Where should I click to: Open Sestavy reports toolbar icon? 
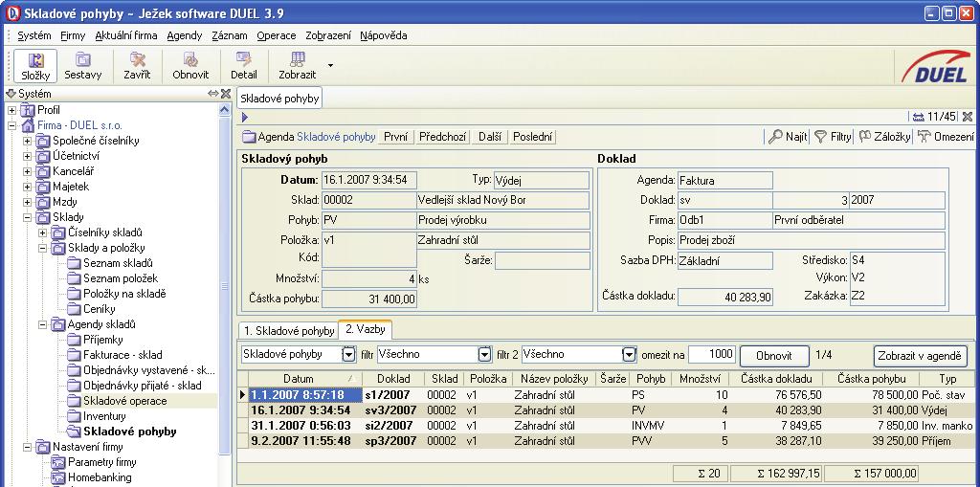(83, 66)
